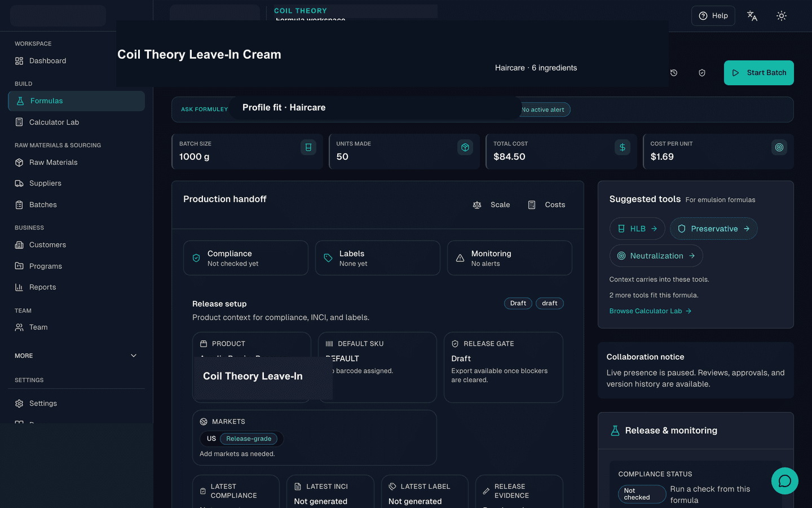This screenshot has width=812, height=508.
Task: Open the Costs tool
Action: 546,205
